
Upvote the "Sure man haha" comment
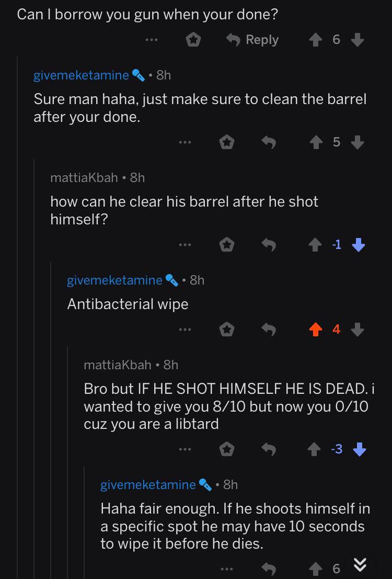(316, 142)
